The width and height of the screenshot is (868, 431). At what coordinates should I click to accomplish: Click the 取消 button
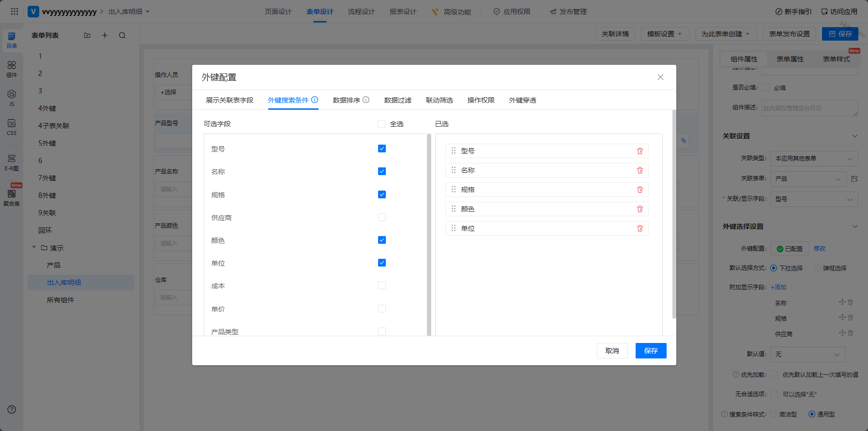tap(612, 351)
